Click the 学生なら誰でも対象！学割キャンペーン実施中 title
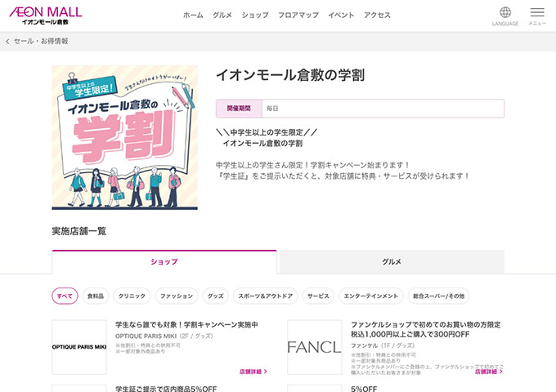556x392 pixels. click(x=187, y=325)
